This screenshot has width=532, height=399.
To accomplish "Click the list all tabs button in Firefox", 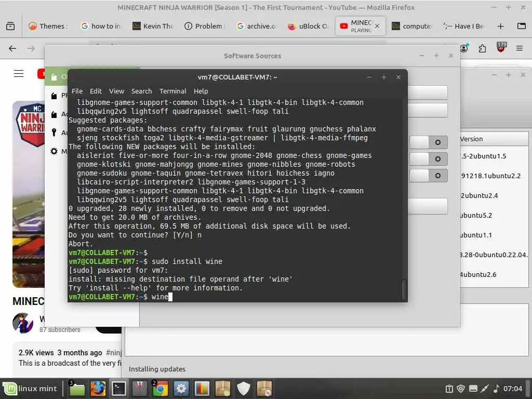I will point(522,26).
